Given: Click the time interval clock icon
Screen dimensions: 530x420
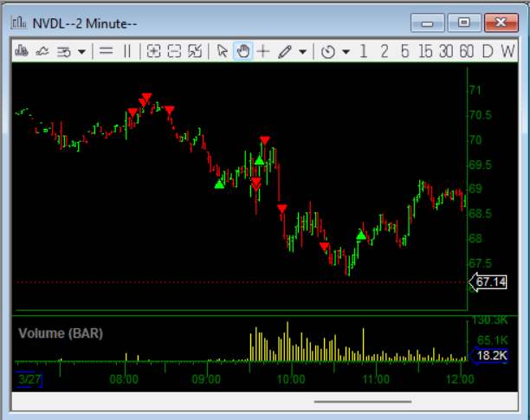Looking at the screenshot, I should 328,52.
